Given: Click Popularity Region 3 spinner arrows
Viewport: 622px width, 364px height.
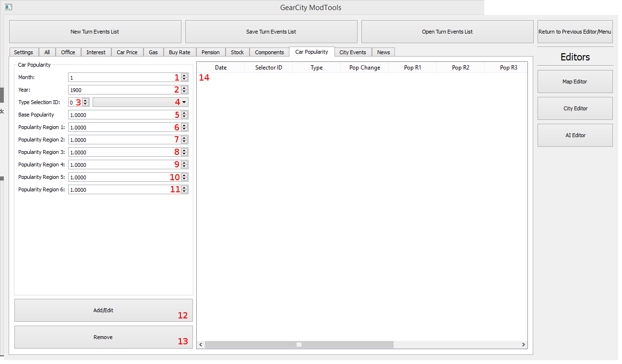Looking at the screenshot, I should tap(184, 152).
